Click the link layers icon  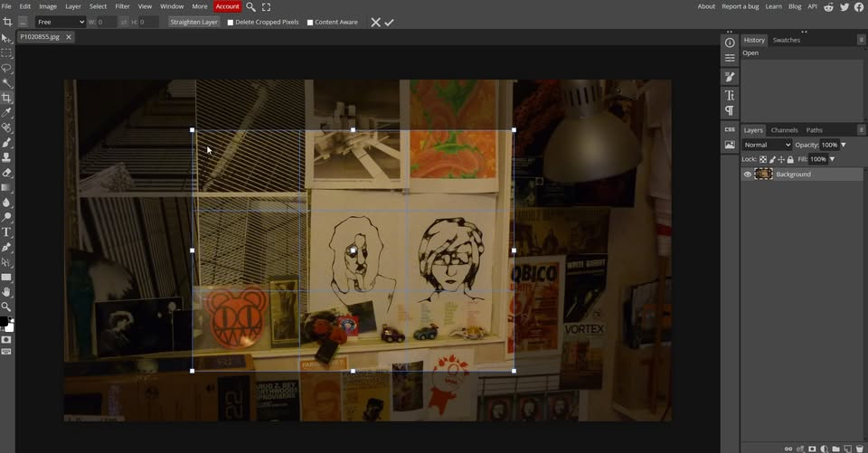pos(788,448)
